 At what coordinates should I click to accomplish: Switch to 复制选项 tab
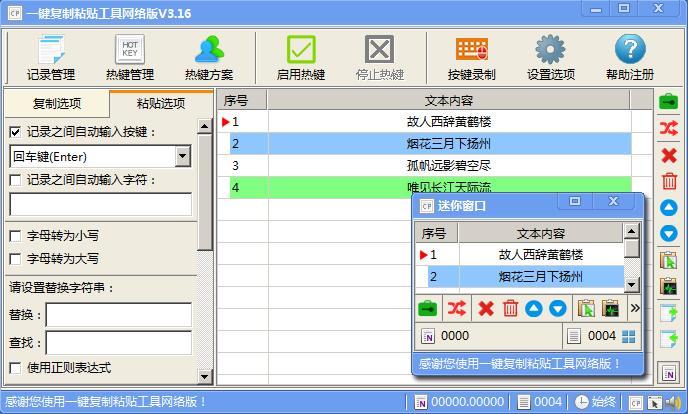tap(56, 104)
